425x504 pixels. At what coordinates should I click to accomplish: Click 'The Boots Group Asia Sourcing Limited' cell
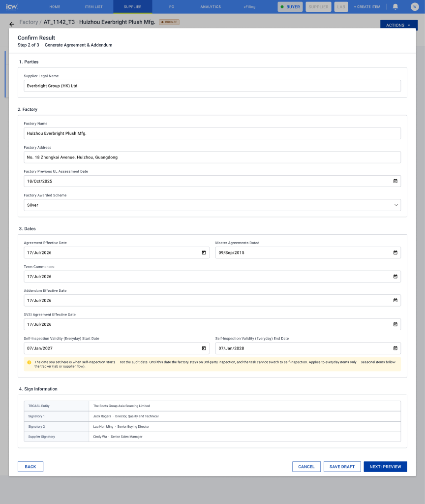point(245,406)
